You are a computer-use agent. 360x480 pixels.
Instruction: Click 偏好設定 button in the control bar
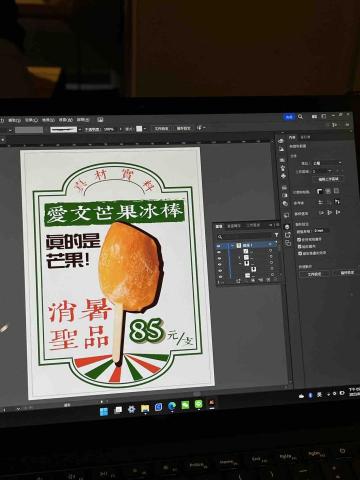[x=183, y=128]
